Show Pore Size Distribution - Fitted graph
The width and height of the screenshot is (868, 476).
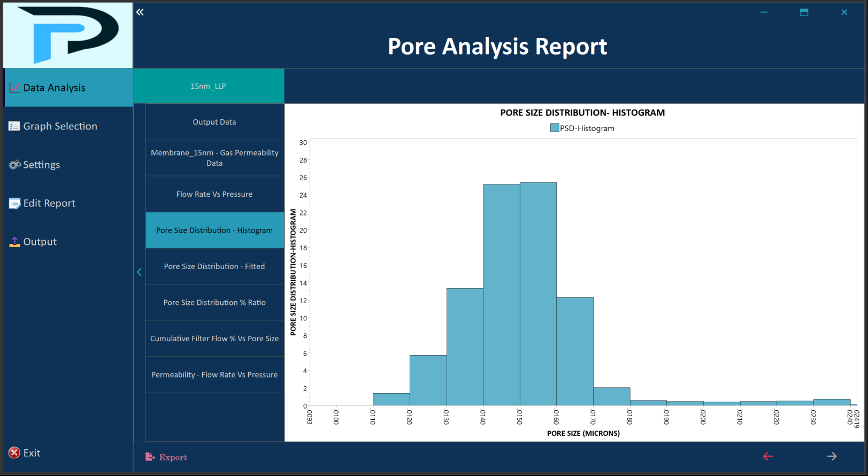click(x=214, y=266)
